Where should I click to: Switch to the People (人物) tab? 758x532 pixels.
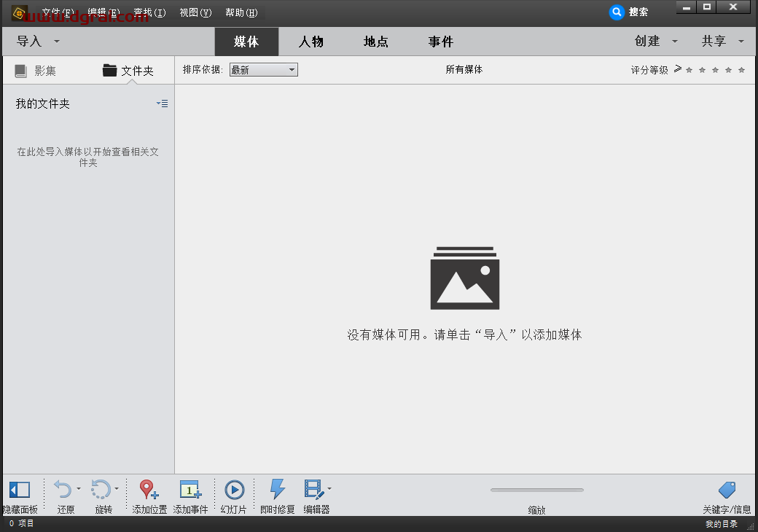click(x=311, y=42)
